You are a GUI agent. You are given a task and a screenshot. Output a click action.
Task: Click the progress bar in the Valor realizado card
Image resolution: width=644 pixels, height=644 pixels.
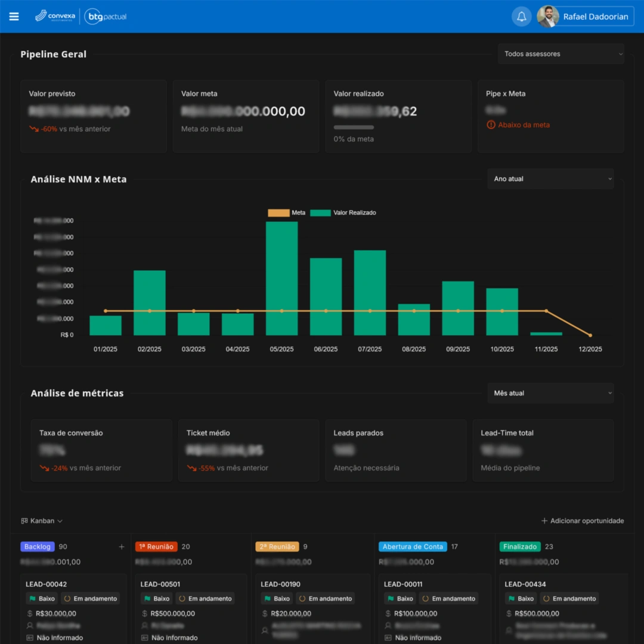(x=353, y=127)
